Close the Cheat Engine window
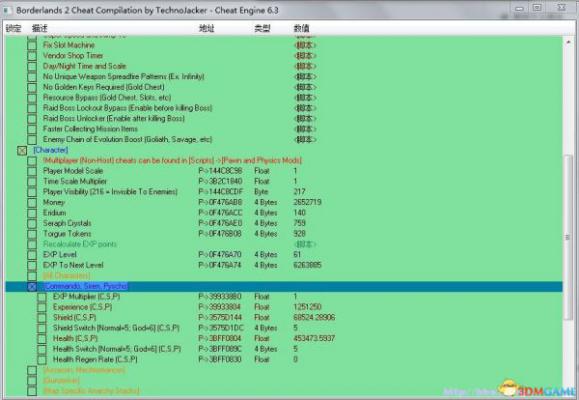This screenshot has width=579, height=400. coord(561,8)
